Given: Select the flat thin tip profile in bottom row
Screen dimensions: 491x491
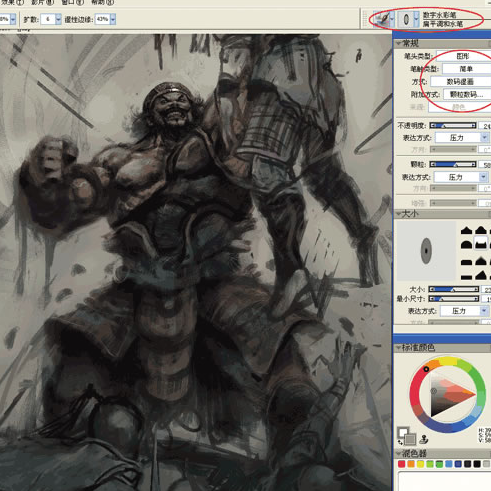Looking at the screenshot, I should coord(466,277).
